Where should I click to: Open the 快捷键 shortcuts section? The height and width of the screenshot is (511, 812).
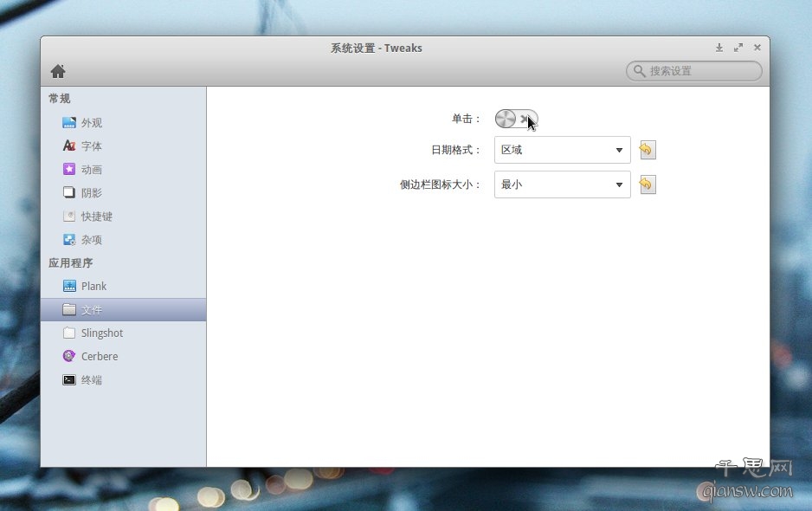(x=123, y=216)
